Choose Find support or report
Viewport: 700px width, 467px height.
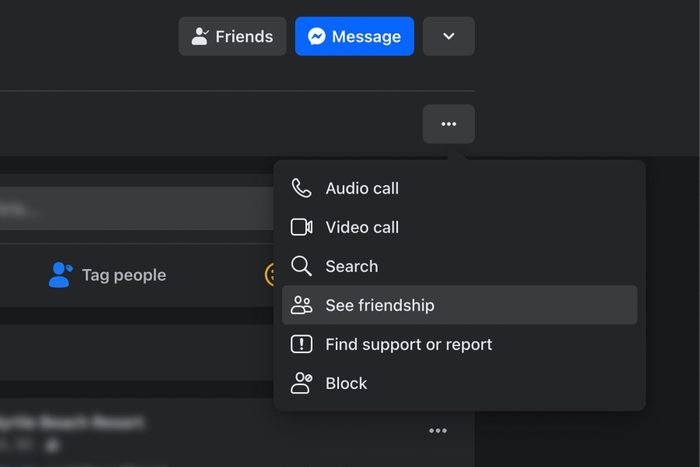click(x=408, y=344)
